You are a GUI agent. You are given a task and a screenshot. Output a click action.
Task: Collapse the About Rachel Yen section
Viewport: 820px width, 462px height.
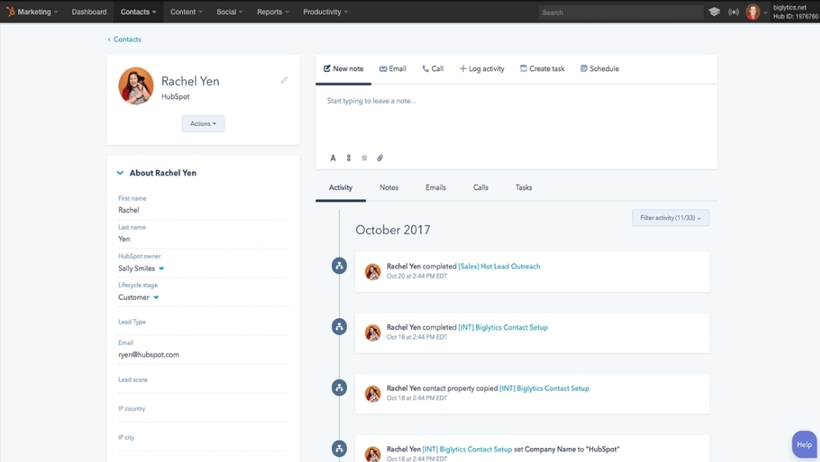(x=120, y=173)
